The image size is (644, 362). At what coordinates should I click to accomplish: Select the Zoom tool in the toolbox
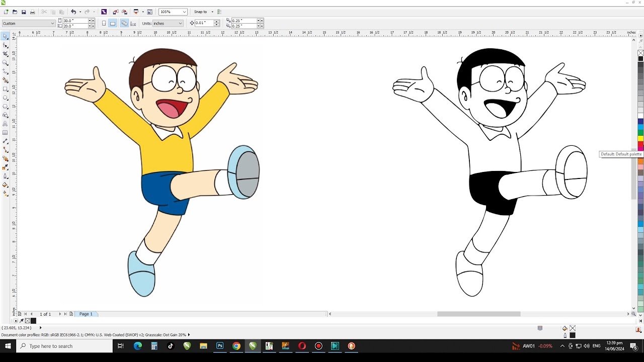pyautogui.click(x=6, y=62)
